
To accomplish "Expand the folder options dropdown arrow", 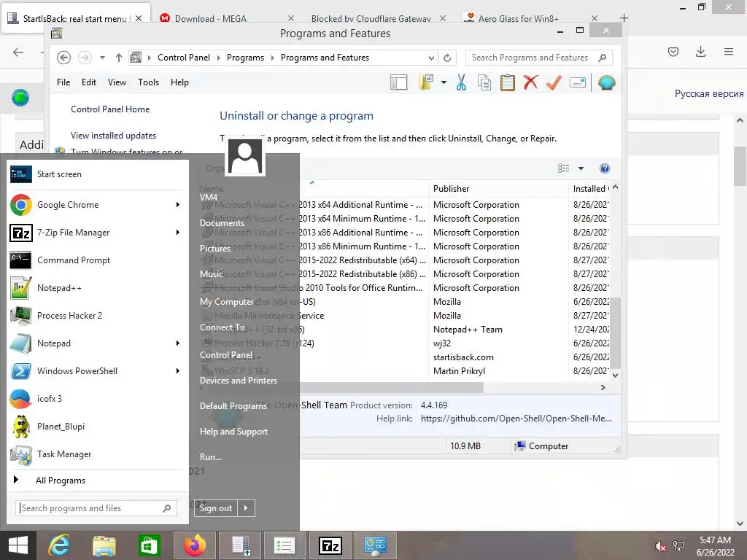I will coord(444,82).
